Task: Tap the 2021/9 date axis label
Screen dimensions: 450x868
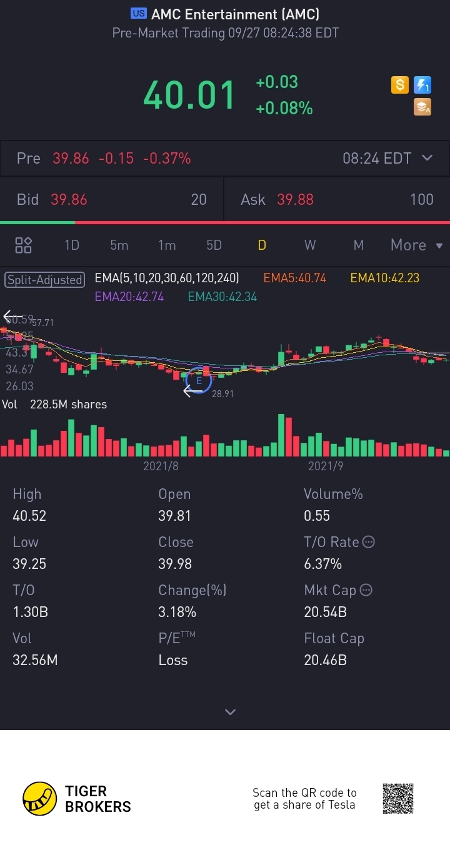Action: [326, 466]
